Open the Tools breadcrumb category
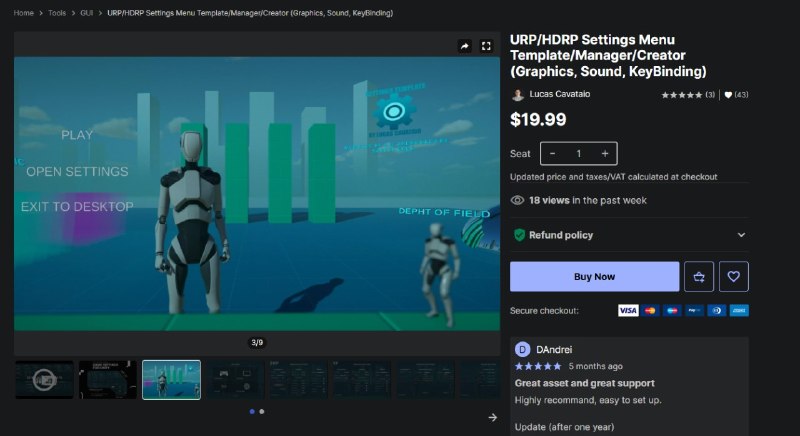This screenshot has height=436, width=800. click(57, 13)
